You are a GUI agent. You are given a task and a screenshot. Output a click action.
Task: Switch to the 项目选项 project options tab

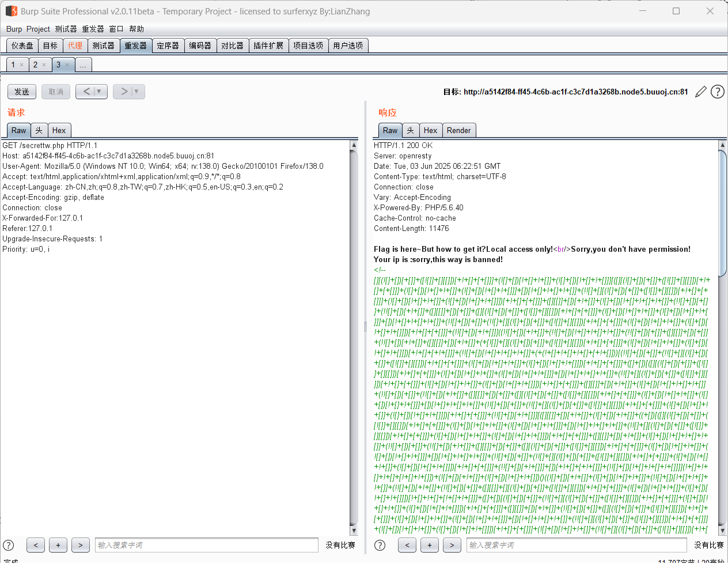(x=308, y=46)
